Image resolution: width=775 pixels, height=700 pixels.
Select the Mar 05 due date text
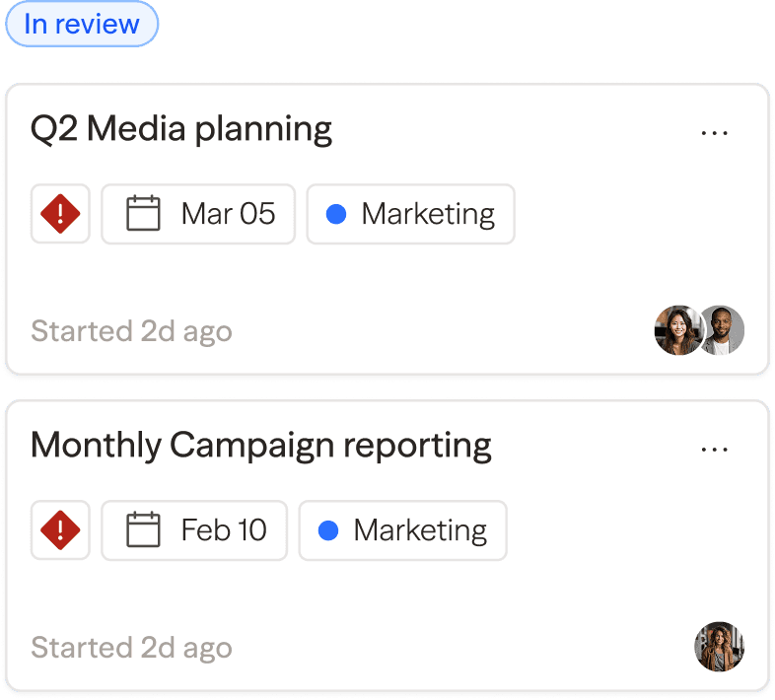(228, 214)
